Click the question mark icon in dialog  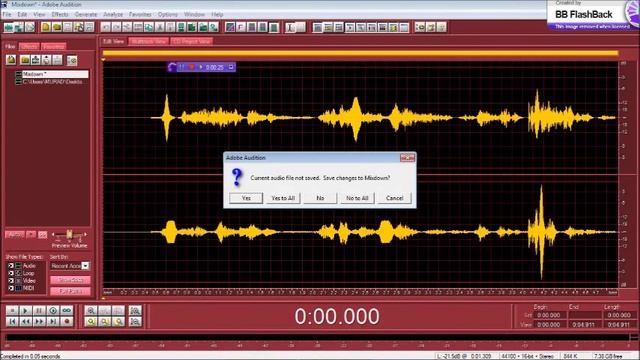click(x=237, y=178)
